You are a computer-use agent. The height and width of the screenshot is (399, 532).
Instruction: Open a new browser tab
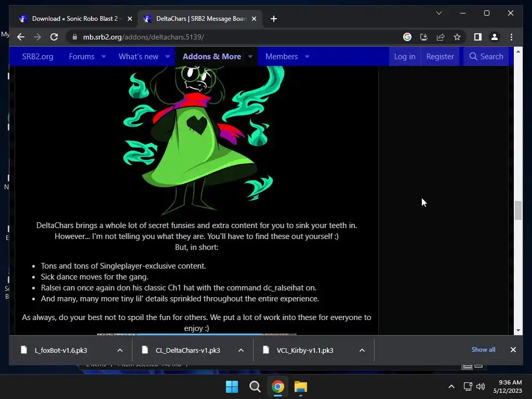tap(274, 19)
